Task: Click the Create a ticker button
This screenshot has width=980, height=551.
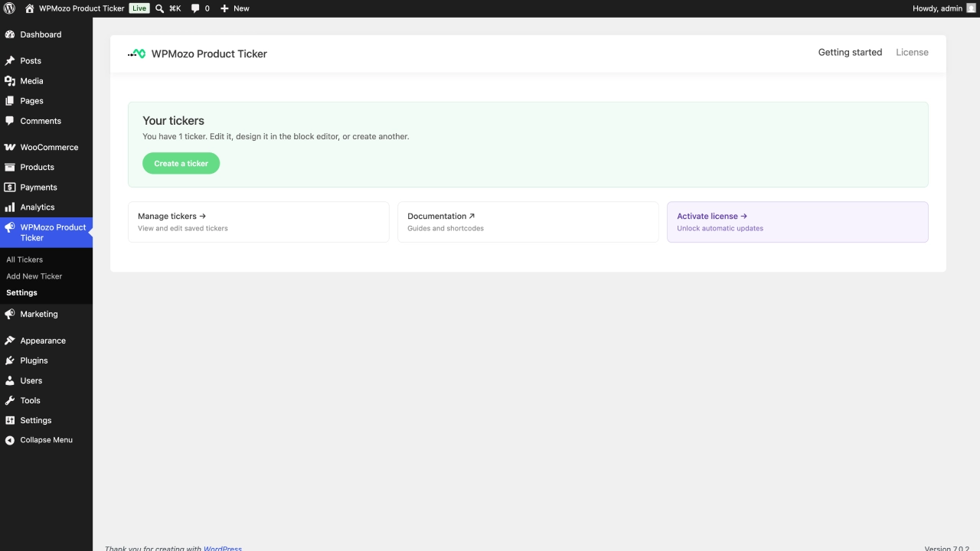Action: coord(181,163)
